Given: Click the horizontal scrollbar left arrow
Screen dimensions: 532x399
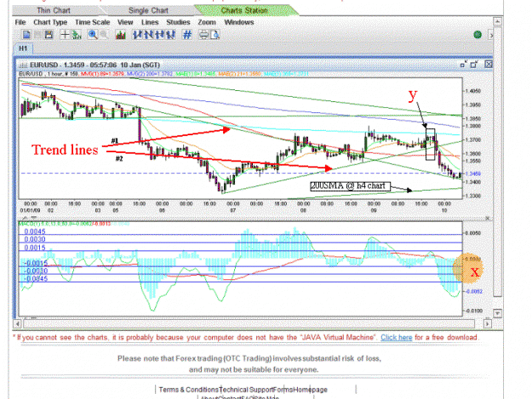Looking at the screenshot, I should [17, 324].
